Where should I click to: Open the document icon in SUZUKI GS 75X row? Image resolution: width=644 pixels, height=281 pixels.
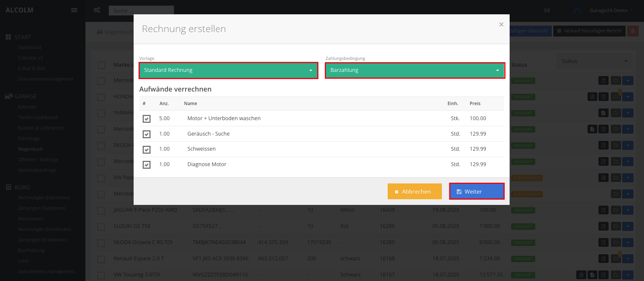click(603, 226)
